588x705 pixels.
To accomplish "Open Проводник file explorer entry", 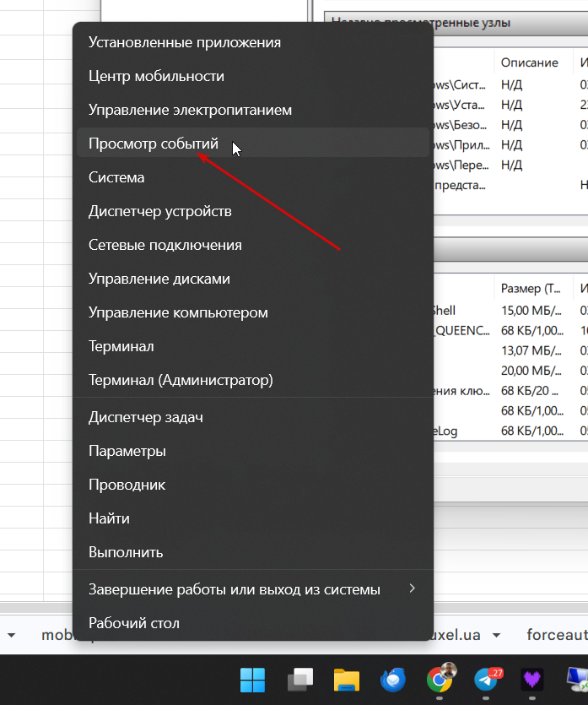I will 253,485.
